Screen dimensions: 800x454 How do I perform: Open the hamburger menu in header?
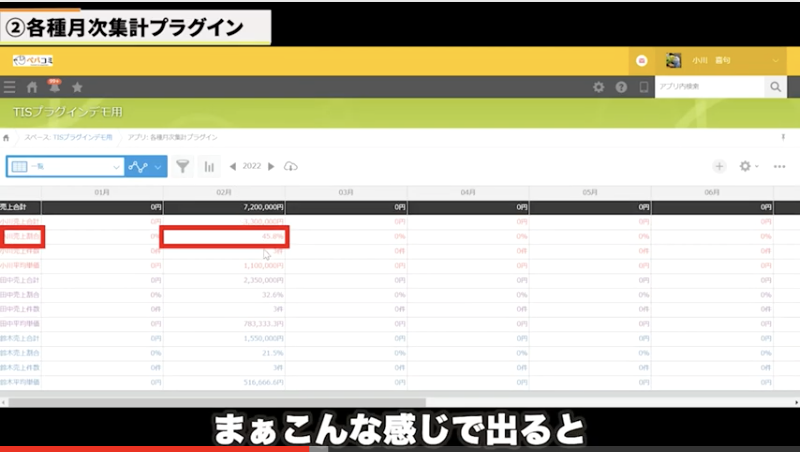[10, 88]
